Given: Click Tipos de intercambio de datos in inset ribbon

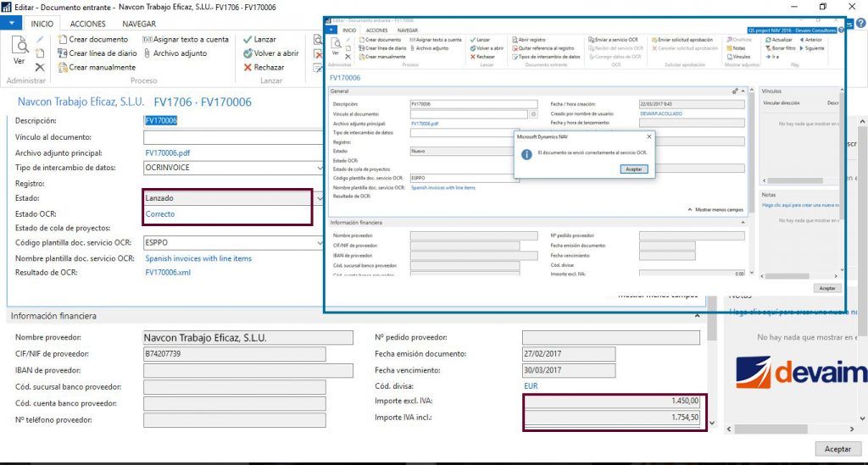Looking at the screenshot, I should click(x=546, y=57).
